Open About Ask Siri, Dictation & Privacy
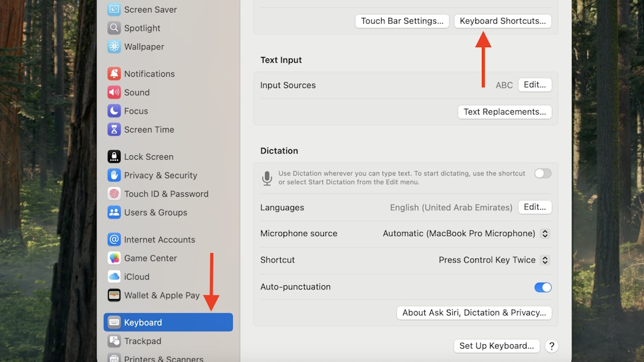 [474, 313]
